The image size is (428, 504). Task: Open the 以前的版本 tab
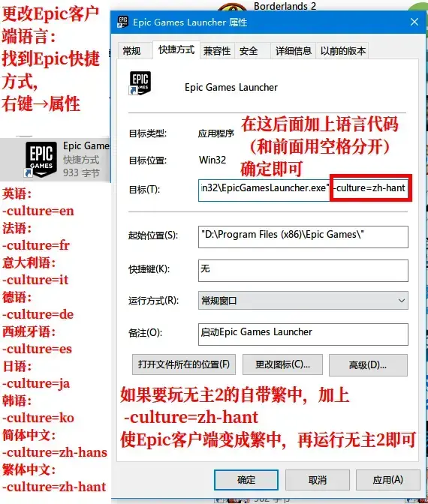click(342, 51)
